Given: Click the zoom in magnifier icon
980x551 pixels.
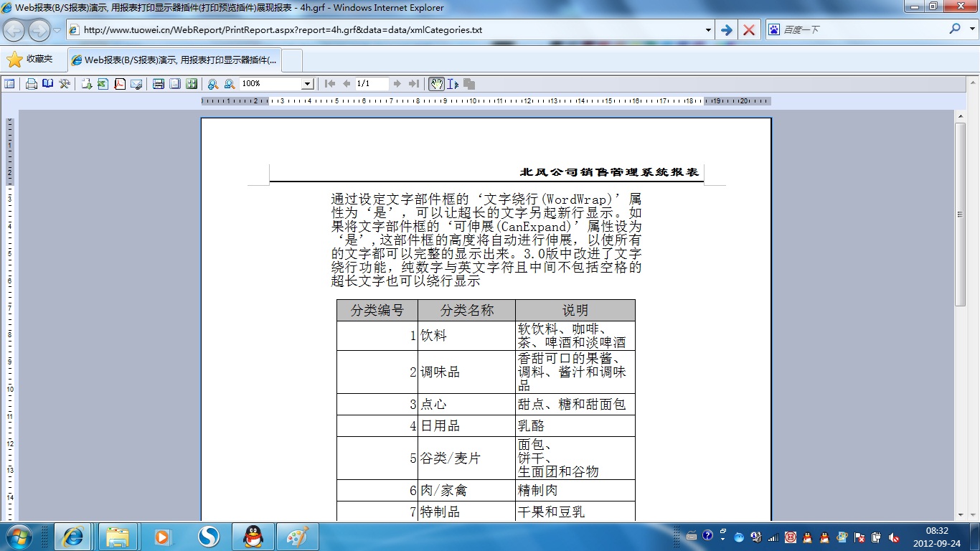Looking at the screenshot, I should 213,84.
